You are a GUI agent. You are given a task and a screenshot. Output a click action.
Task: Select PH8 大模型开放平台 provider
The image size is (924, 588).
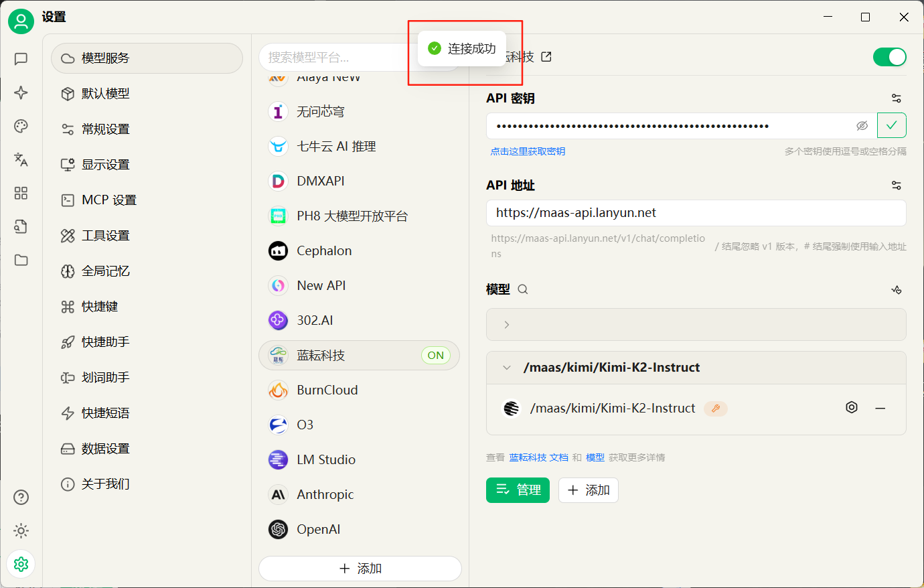(360, 216)
